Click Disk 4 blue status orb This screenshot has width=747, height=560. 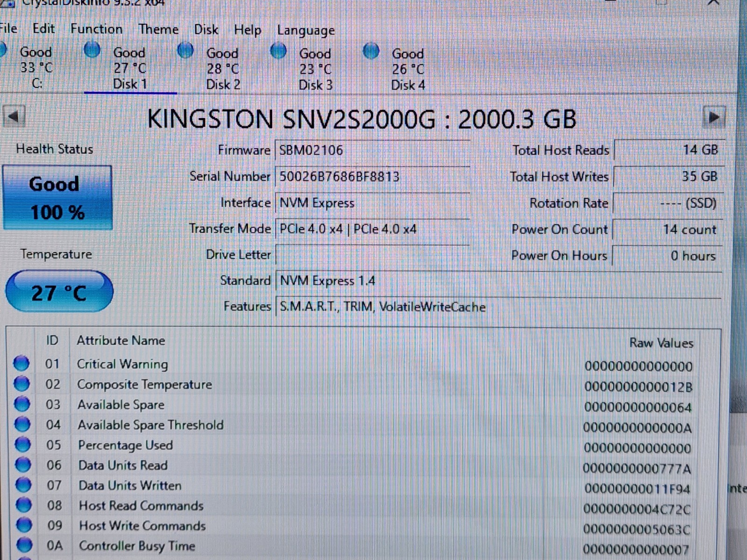click(x=371, y=50)
